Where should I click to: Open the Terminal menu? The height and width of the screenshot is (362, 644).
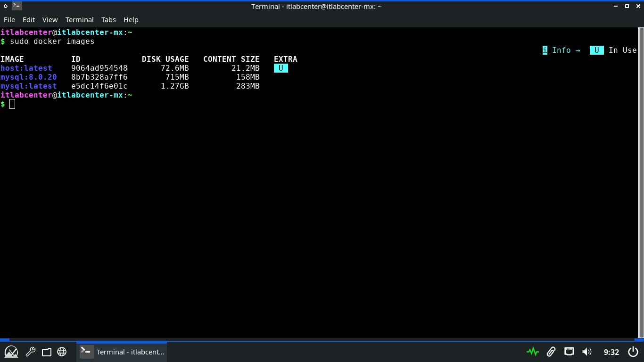click(x=79, y=20)
